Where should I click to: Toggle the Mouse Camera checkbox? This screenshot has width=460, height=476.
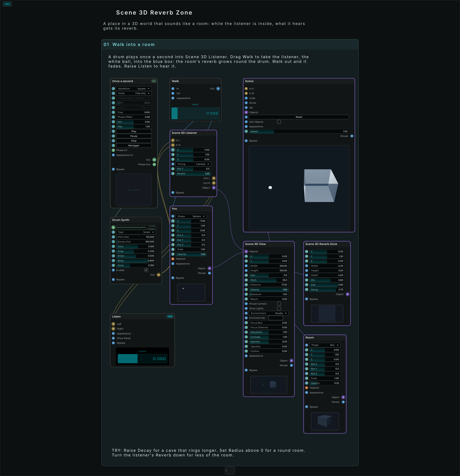pyautogui.click(x=279, y=304)
